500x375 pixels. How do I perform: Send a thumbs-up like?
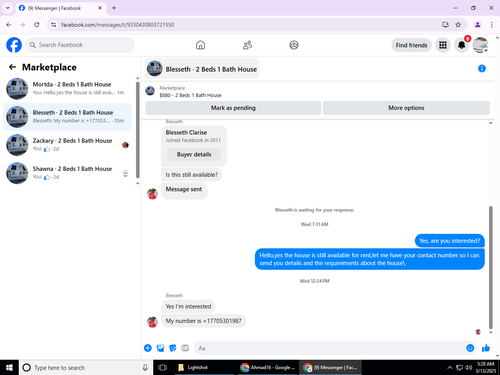click(x=486, y=348)
